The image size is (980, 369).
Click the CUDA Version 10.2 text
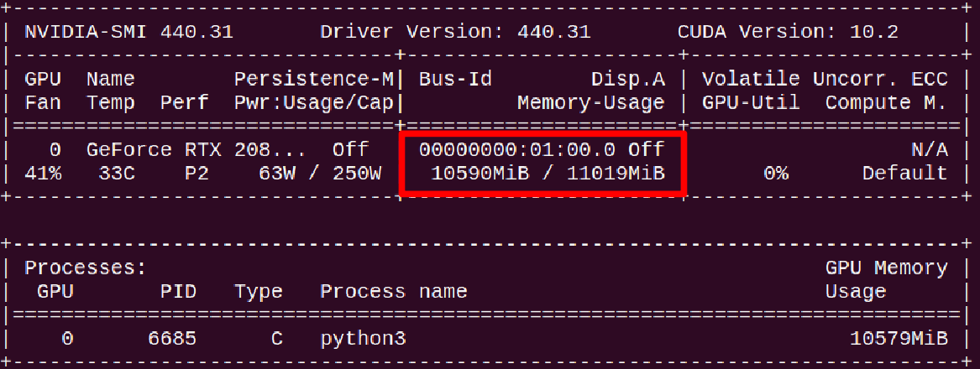coord(788,33)
